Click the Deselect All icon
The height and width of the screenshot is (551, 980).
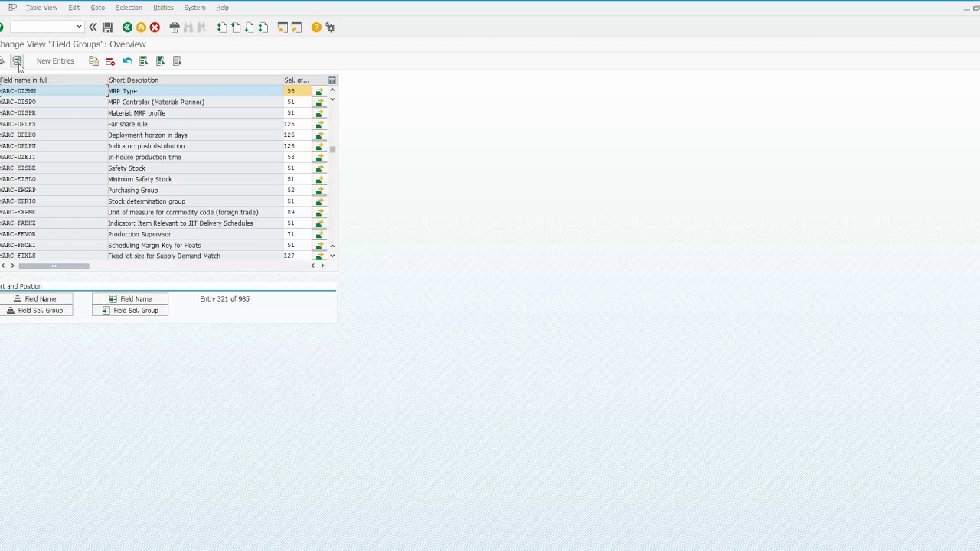tap(178, 61)
